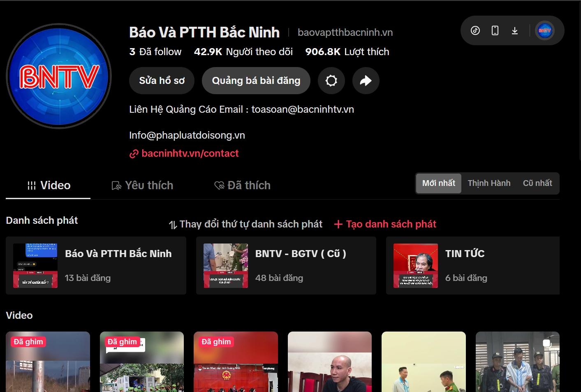Open the small BNTV account avatar menu
581x392 pixels.
coord(545,30)
